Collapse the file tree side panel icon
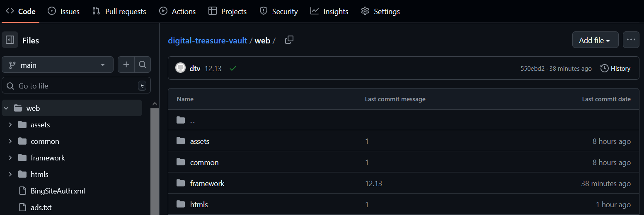 point(10,40)
